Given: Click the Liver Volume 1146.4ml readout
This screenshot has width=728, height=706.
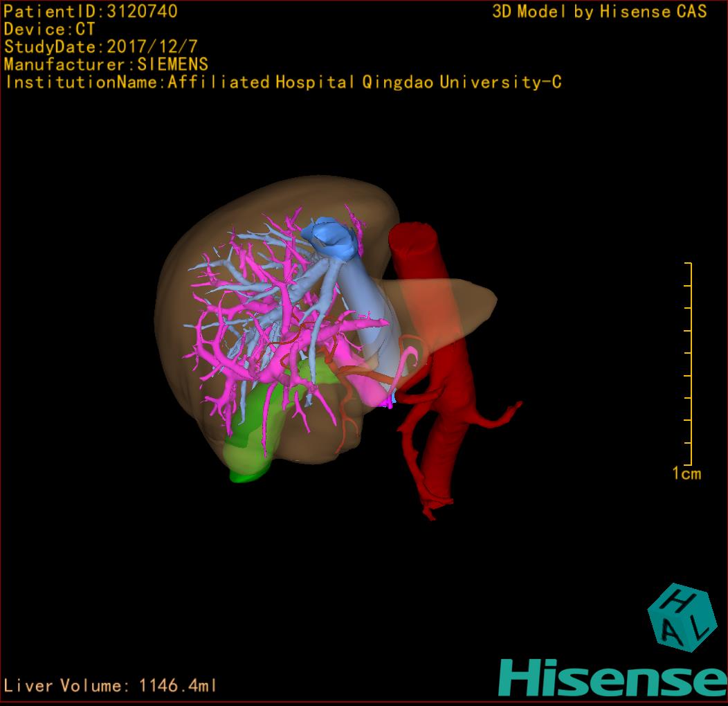Looking at the screenshot, I should [111, 686].
